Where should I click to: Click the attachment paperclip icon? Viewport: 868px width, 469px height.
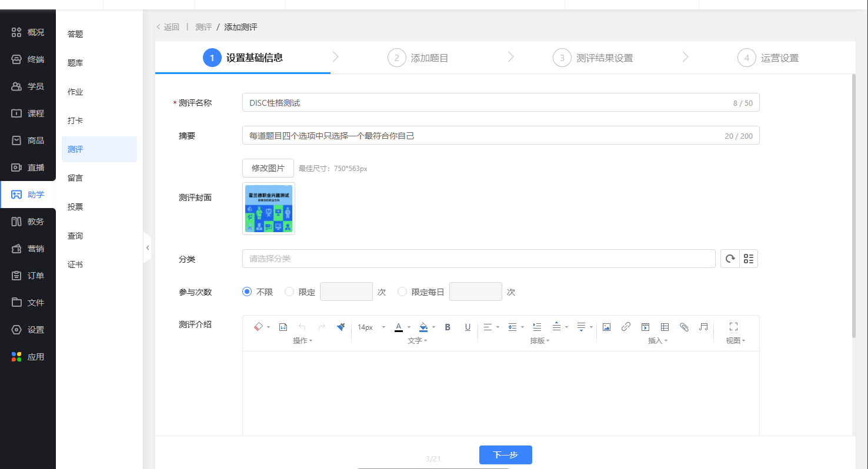tap(684, 327)
